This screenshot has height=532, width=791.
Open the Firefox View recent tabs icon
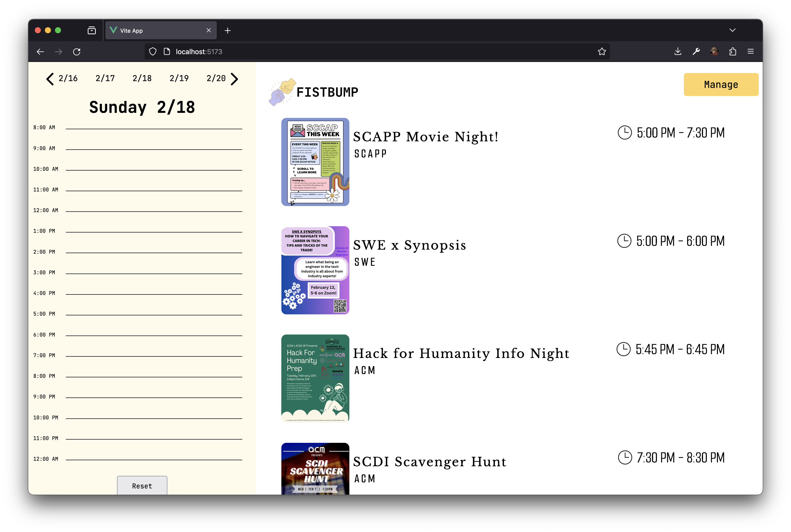click(92, 30)
